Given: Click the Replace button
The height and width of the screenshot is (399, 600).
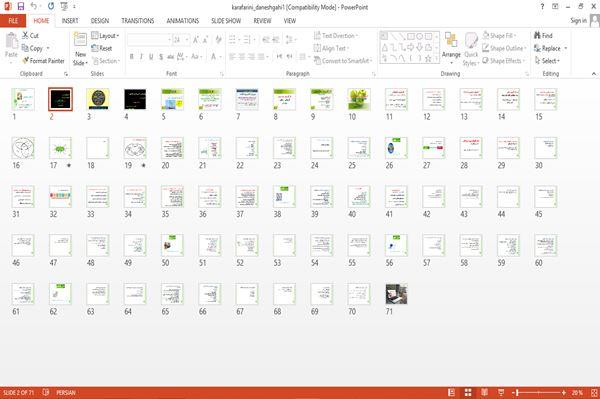Looking at the screenshot, I should 551,48.
